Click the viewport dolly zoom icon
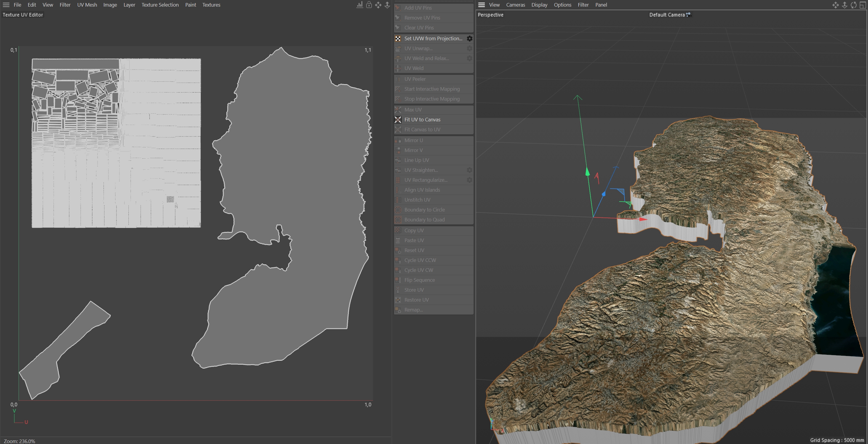The image size is (868, 444). (x=844, y=5)
